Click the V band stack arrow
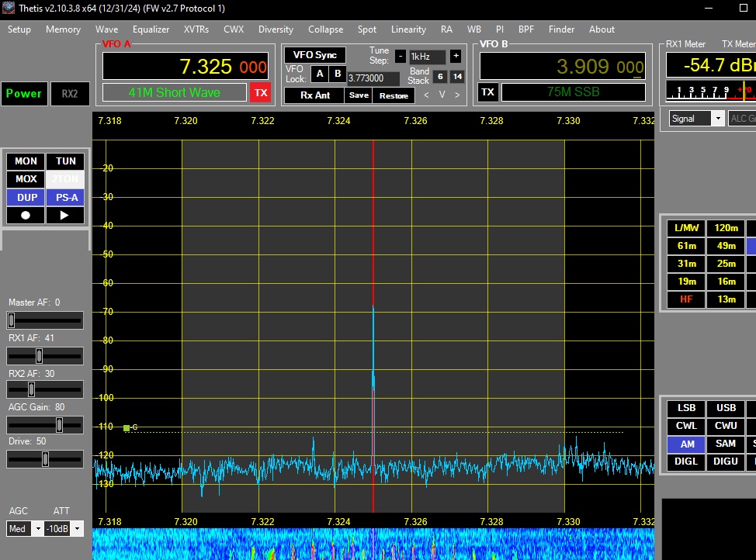 (x=442, y=95)
